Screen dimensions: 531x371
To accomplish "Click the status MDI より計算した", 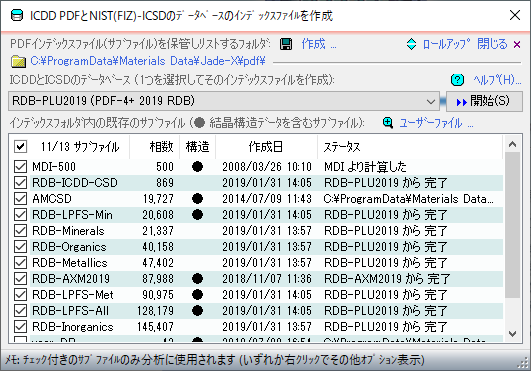I will pos(365,167).
